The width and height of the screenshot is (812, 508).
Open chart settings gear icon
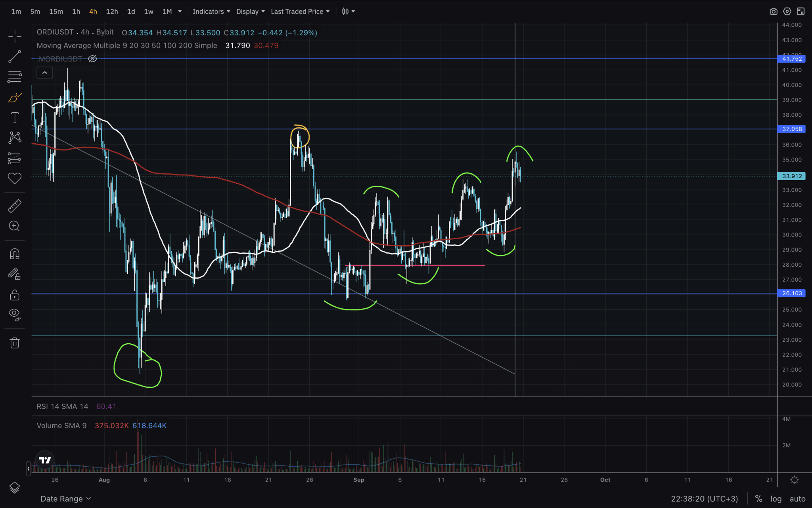(x=787, y=12)
